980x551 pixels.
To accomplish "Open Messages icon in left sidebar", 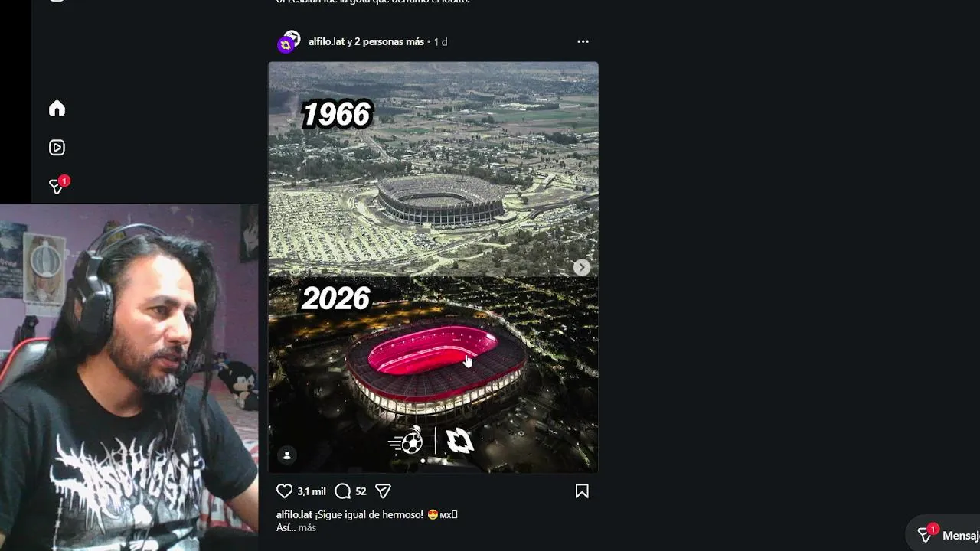I will 57,186.
